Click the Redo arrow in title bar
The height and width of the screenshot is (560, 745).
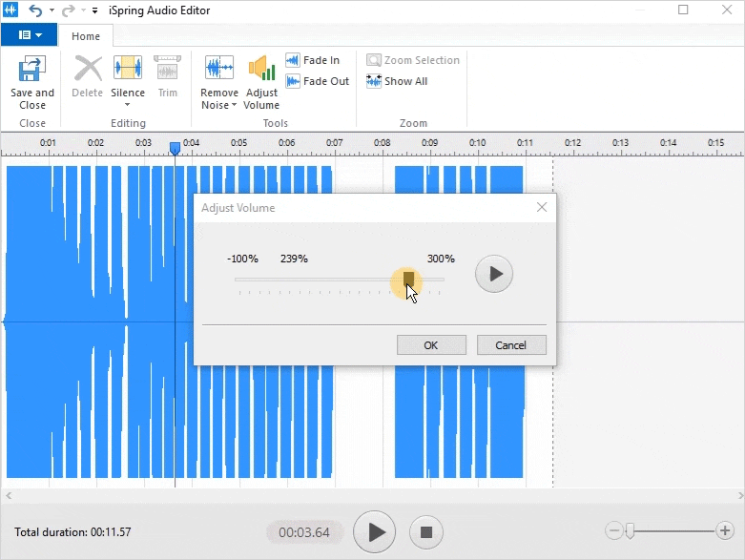pyautogui.click(x=69, y=10)
